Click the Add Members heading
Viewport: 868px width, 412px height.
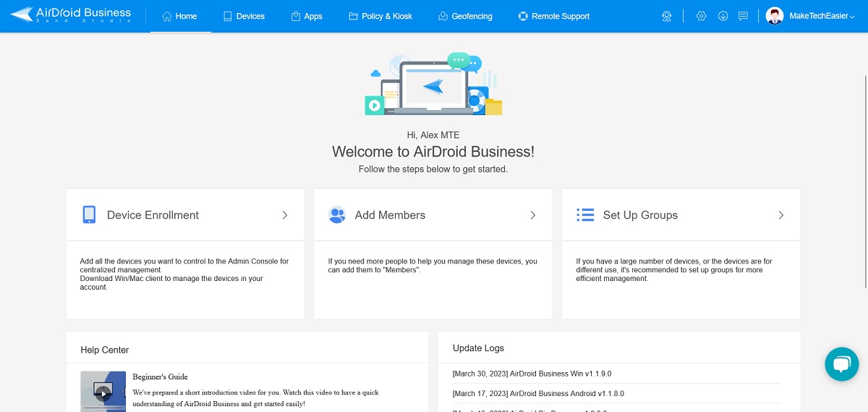[x=390, y=215]
